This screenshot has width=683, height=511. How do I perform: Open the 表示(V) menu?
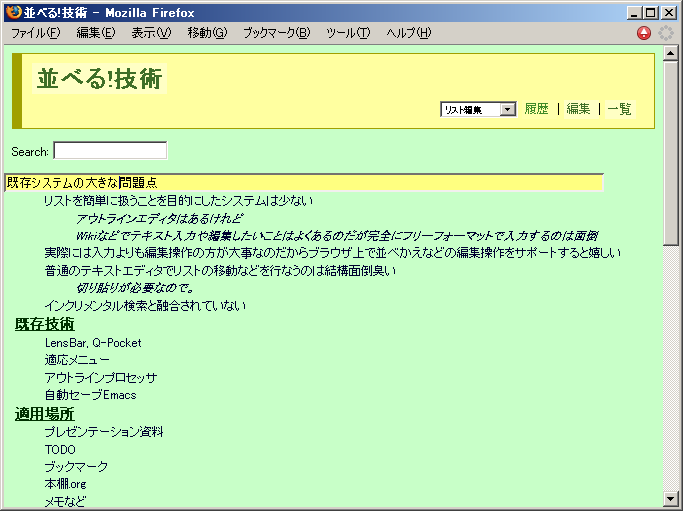click(152, 33)
